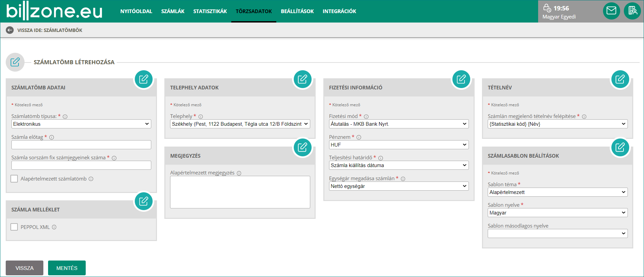Click the edit icon on Megjegyzés panel
The image size is (644, 277).
click(303, 147)
